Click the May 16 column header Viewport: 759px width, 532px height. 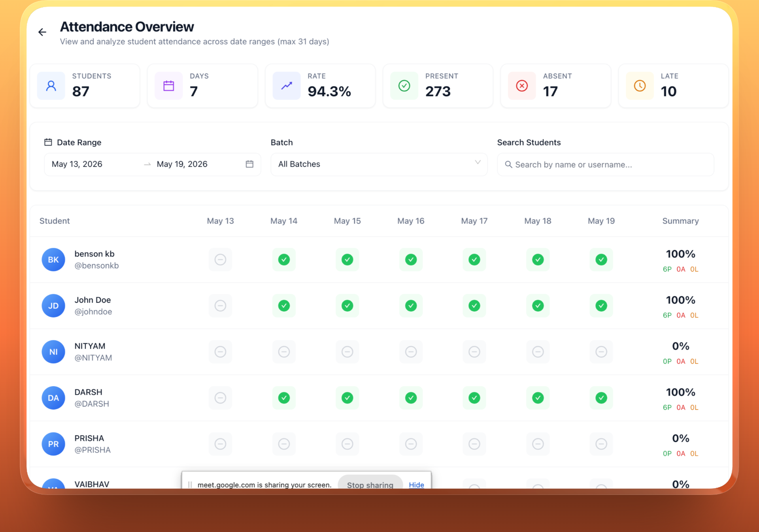click(411, 221)
